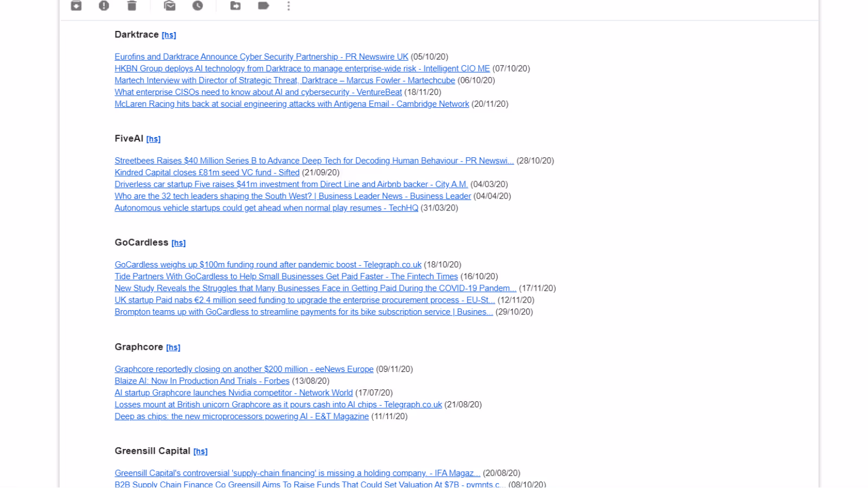This screenshot has width=868, height=488.
Task: Mark the email as unread
Action: (x=169, y=6)
